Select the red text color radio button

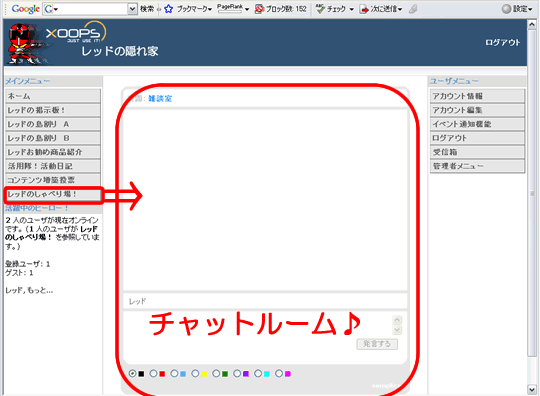click(154, 374)
